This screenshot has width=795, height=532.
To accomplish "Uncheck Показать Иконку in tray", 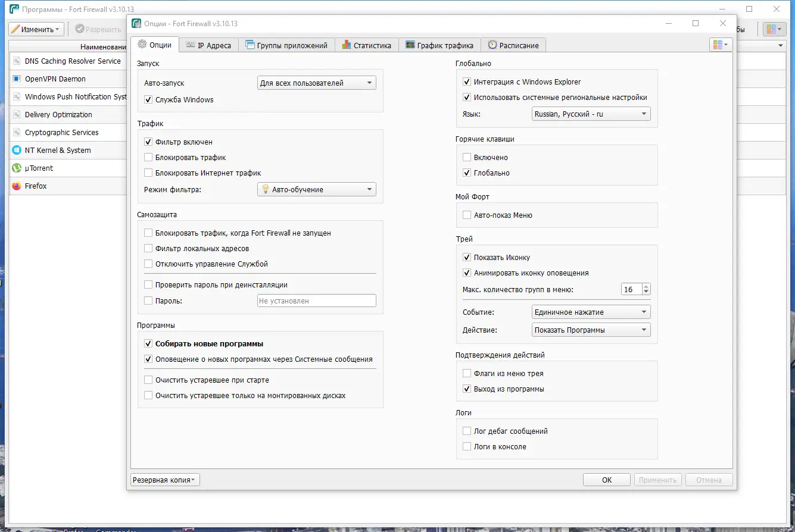I will (467, 258).
